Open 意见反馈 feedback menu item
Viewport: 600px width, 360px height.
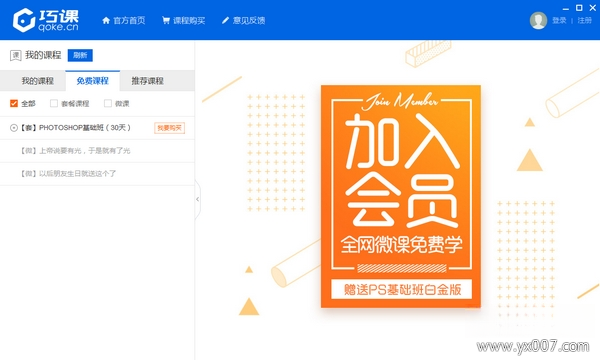pyautogui.click(x=243, y=20)
